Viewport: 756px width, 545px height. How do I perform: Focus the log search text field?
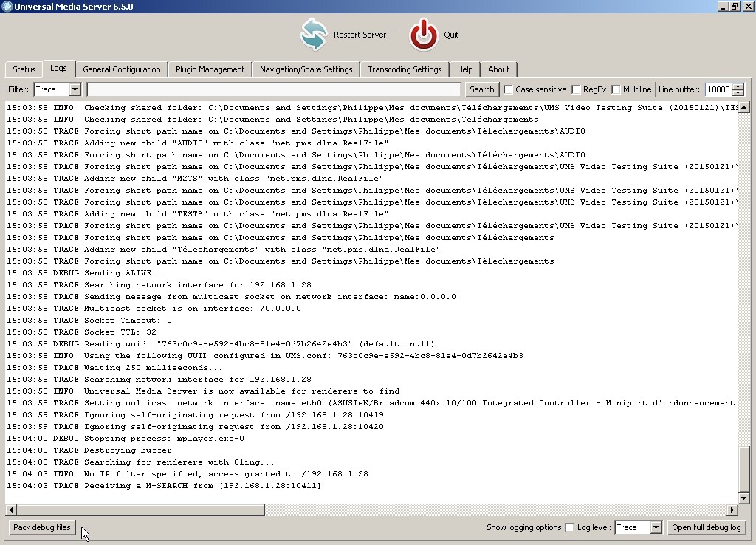[x=274, y=89]
